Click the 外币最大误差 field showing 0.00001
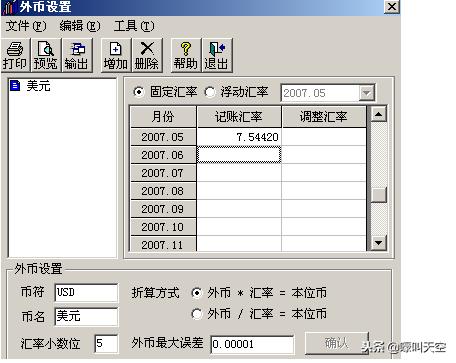 (x=252, y=344)
